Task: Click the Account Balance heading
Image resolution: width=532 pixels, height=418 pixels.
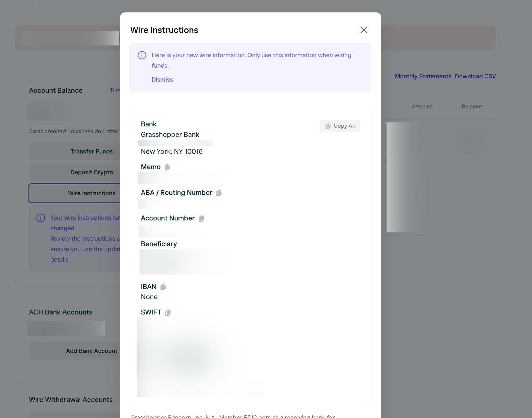Action: (x=56, y=90)
